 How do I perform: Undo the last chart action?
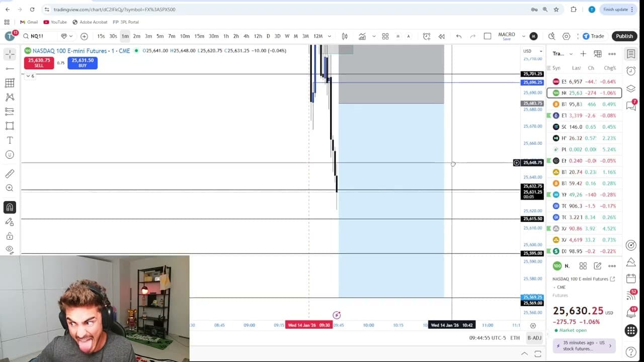459,36
